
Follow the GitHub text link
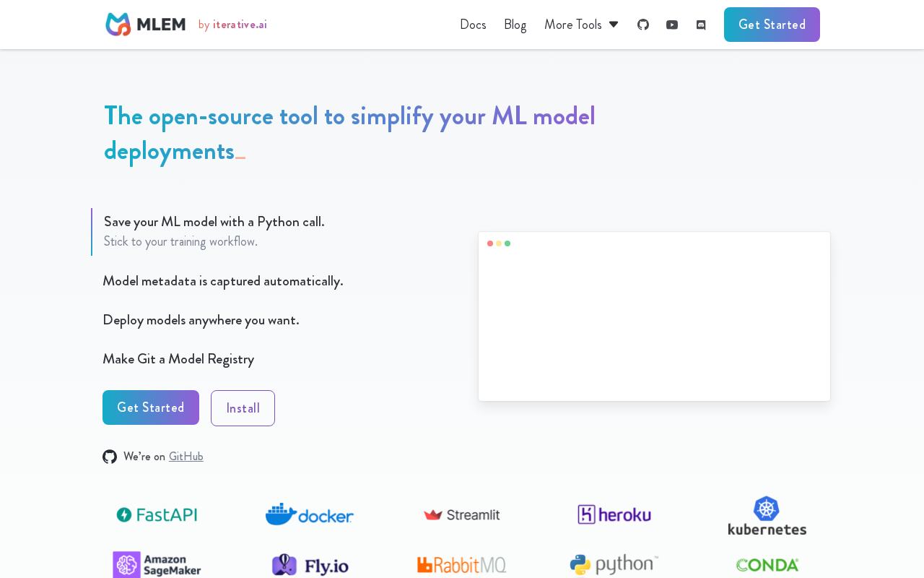[186, 457]
